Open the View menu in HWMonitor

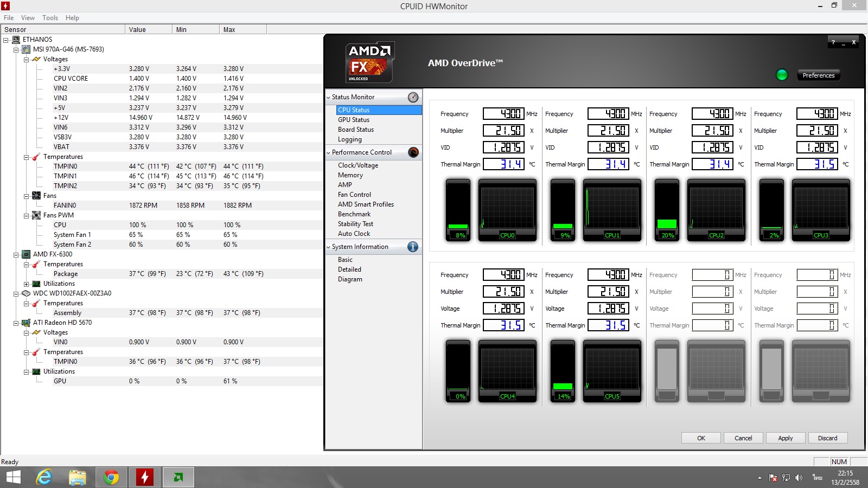tap(28, 18)
